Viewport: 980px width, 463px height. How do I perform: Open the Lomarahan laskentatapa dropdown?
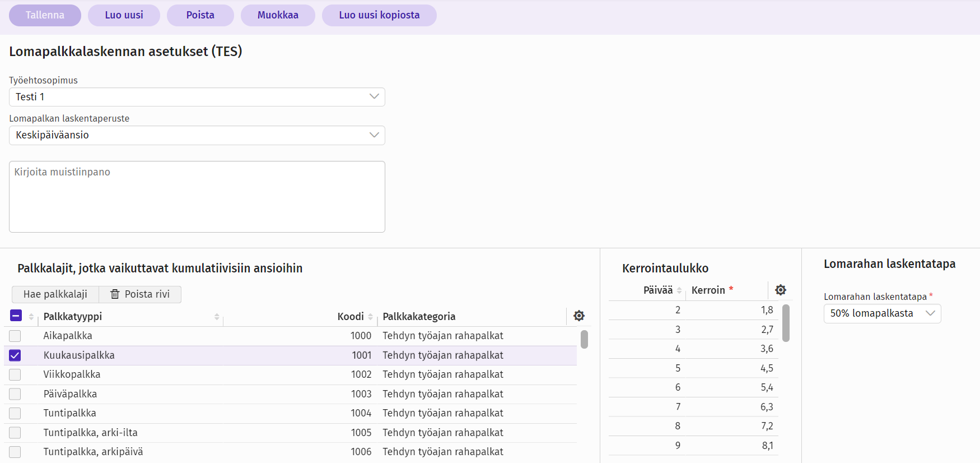pyautogui.click(x=882, y=313)
